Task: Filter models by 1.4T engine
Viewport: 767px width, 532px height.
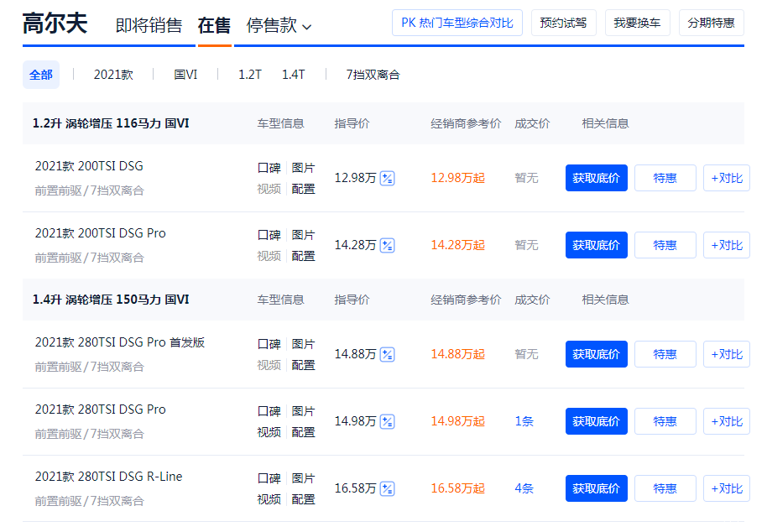Action: pos(293,75)
